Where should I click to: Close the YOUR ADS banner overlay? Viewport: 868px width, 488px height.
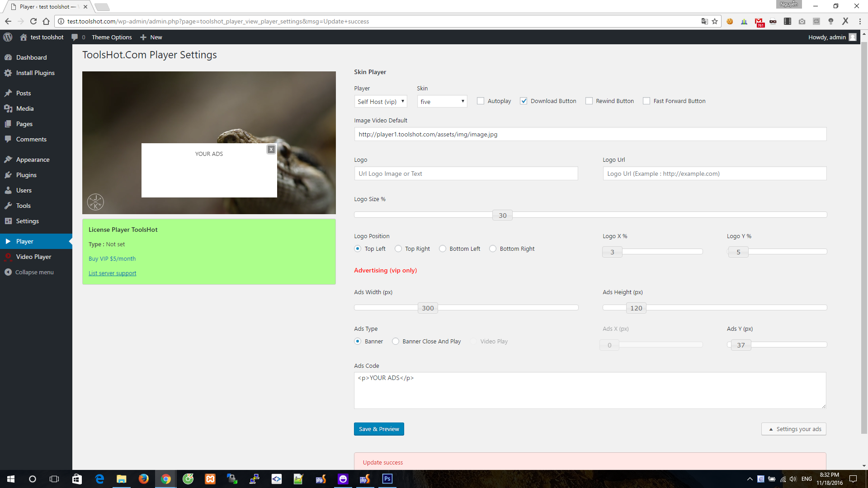[271, 150]
